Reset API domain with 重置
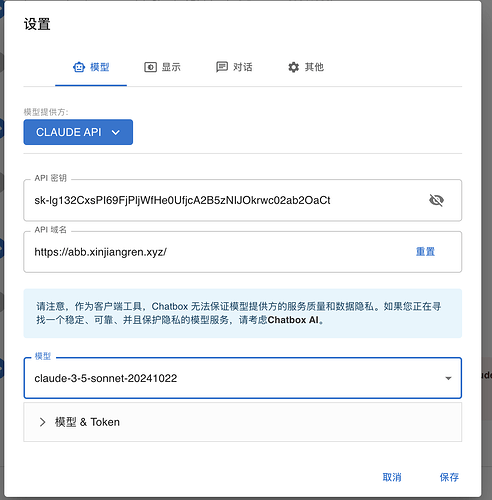Viewport: 492px width, 500px height. click(x=425, y=252)
